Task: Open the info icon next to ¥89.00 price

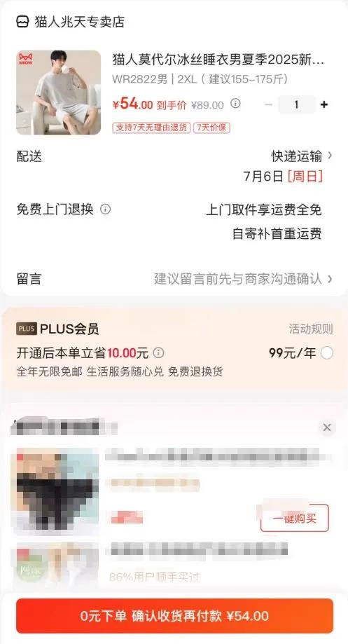Action: [x=235, y=104]
